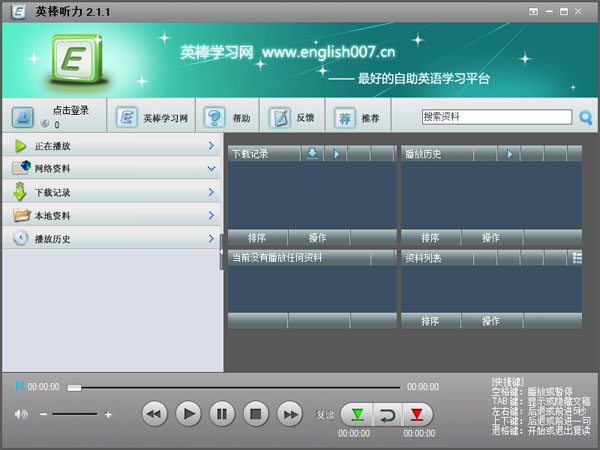Mute audio with the speaker icon
The width and height of the screenshot is (600, 450).
(x=21, y=414)
